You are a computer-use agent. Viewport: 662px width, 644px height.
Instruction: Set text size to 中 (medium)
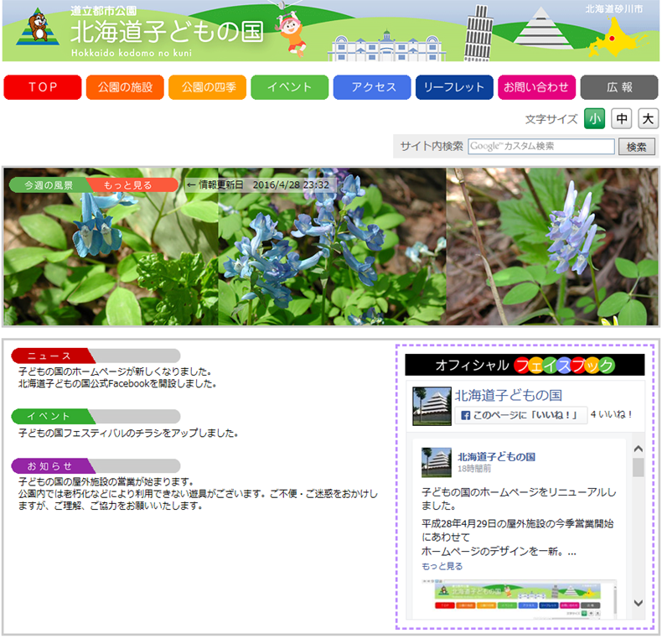621,119
